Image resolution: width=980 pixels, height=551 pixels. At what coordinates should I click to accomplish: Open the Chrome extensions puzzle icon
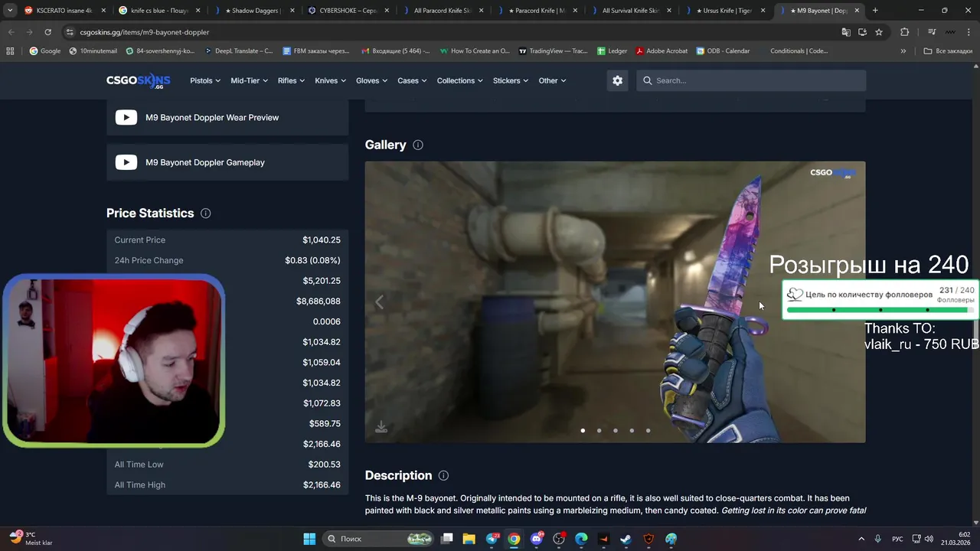click(904, 32)
